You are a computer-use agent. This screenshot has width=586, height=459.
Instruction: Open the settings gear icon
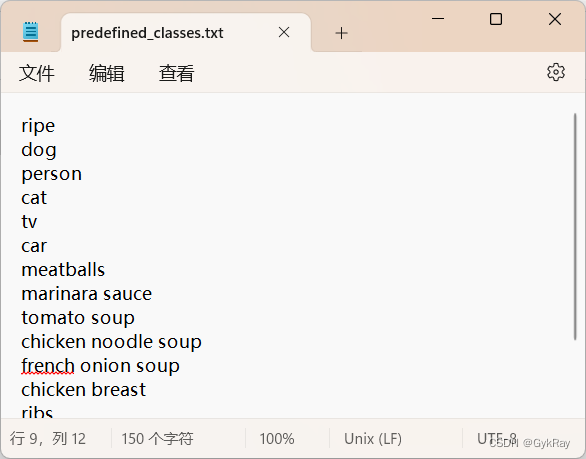(556, 72)
